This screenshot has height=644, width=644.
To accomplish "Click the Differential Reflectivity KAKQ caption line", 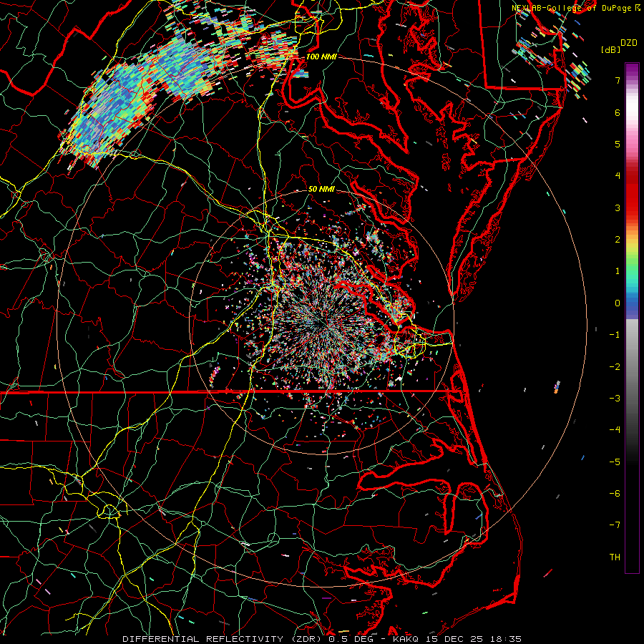I will coord(322,639).
